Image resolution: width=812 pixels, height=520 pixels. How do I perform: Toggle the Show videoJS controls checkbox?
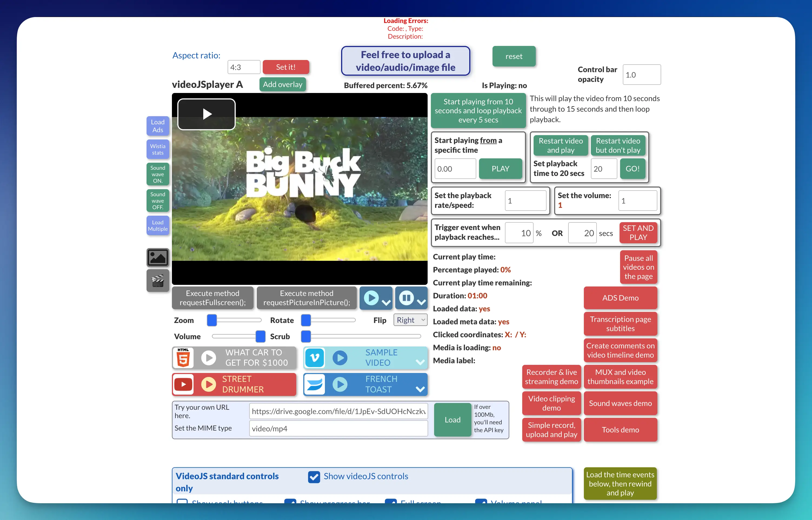[314, 476]
